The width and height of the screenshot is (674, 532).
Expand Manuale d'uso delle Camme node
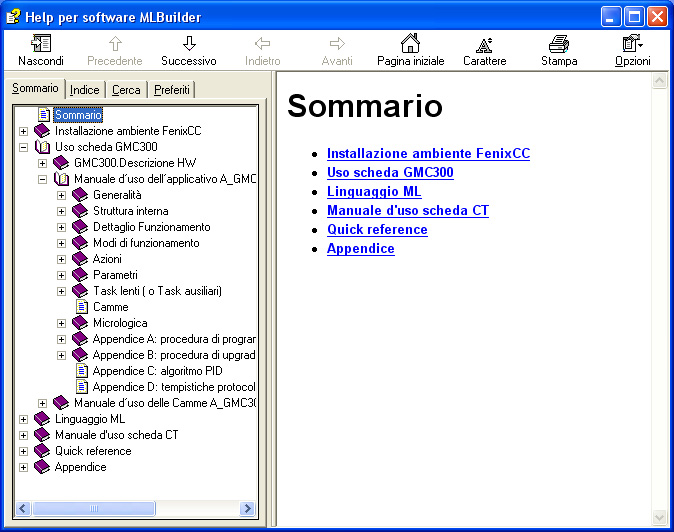(x=43, y=404)
